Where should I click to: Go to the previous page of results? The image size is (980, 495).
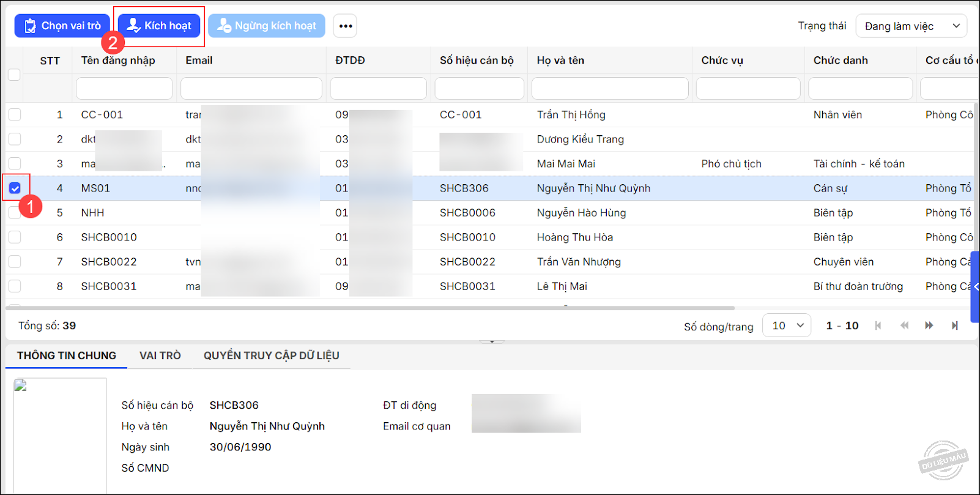click(904, 326)
